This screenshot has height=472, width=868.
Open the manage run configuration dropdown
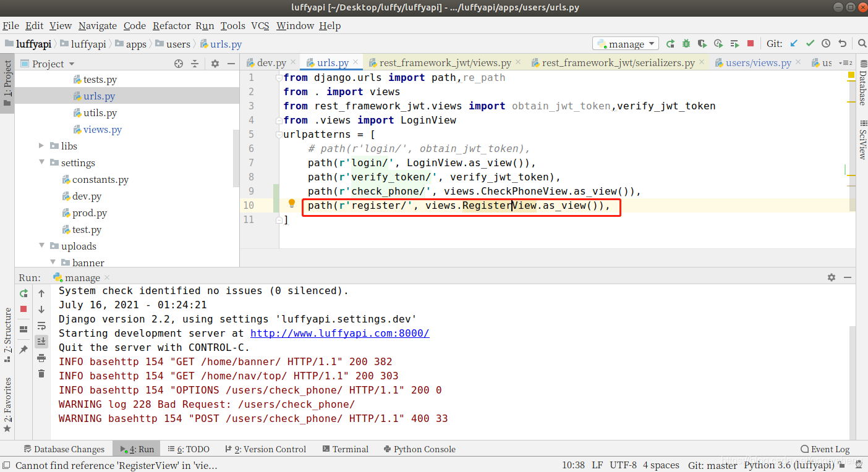click(626, 44)
